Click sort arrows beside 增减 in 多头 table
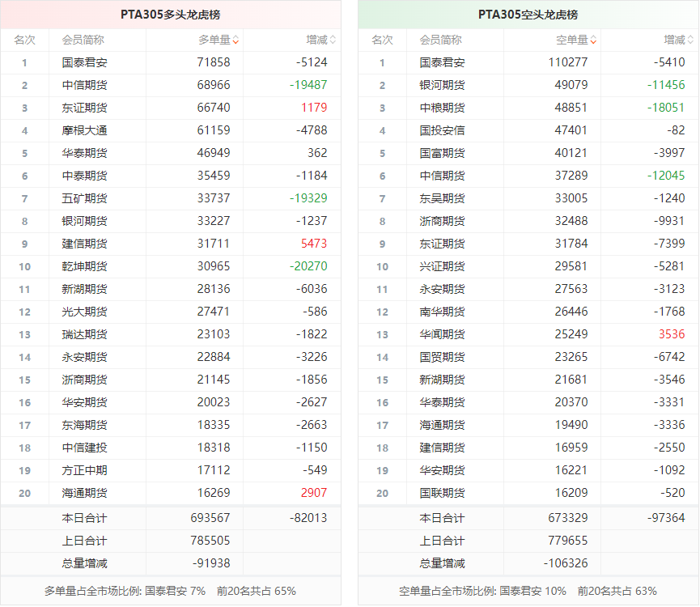The image size is (700, 607). (x=333, y=40)
